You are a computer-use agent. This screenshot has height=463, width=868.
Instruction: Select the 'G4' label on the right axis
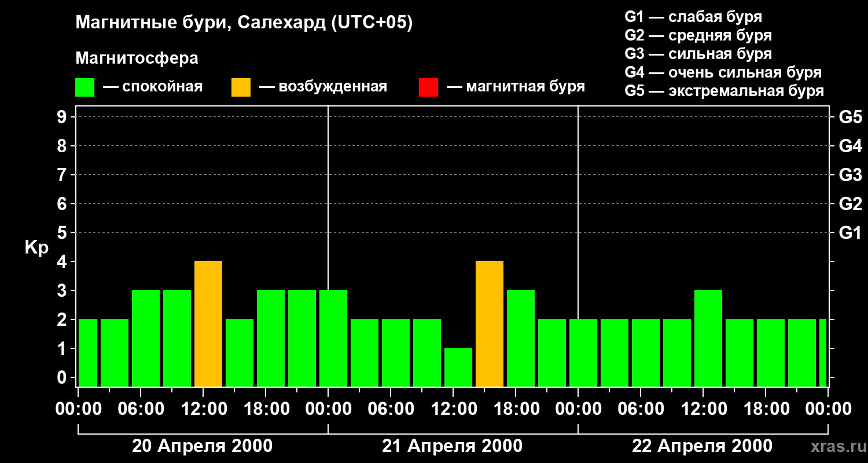[851, 146]
